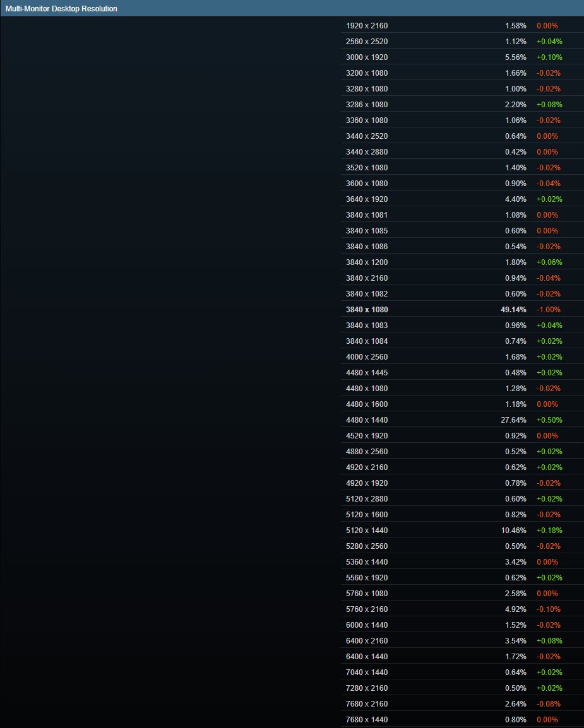This screenshot has height=728, width=584.
Task: Click the 3840 x 1086 resolution row
Action: tap(462, 247)
